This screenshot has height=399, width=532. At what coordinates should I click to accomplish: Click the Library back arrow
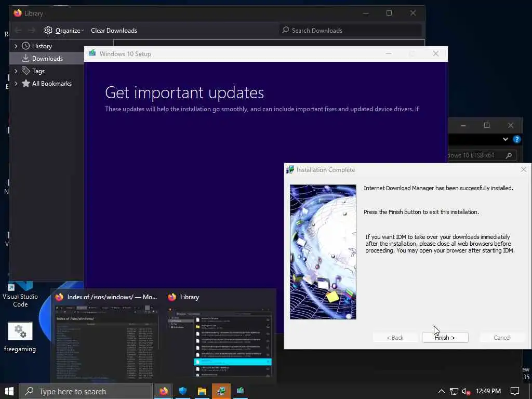(18, 31)
